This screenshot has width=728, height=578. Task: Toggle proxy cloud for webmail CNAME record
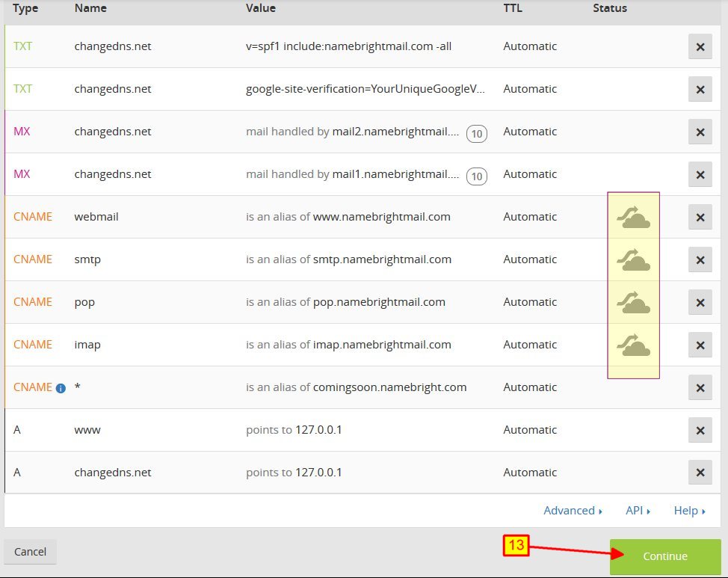click(633, 217)
